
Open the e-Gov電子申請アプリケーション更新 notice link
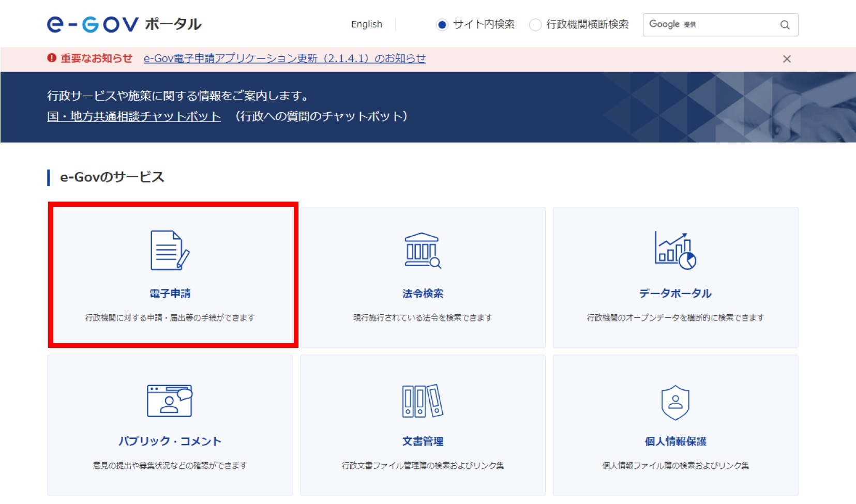284,58
